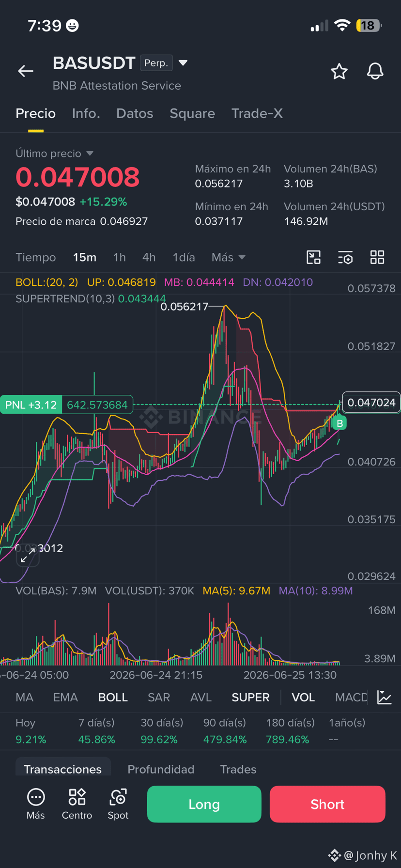Screen dimensions: 401x868
Task: Toggle the SUPER indicator off
Action: 250,697
